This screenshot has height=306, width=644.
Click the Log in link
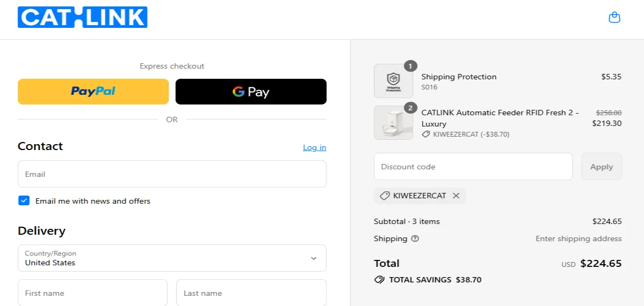click(314, 147)
